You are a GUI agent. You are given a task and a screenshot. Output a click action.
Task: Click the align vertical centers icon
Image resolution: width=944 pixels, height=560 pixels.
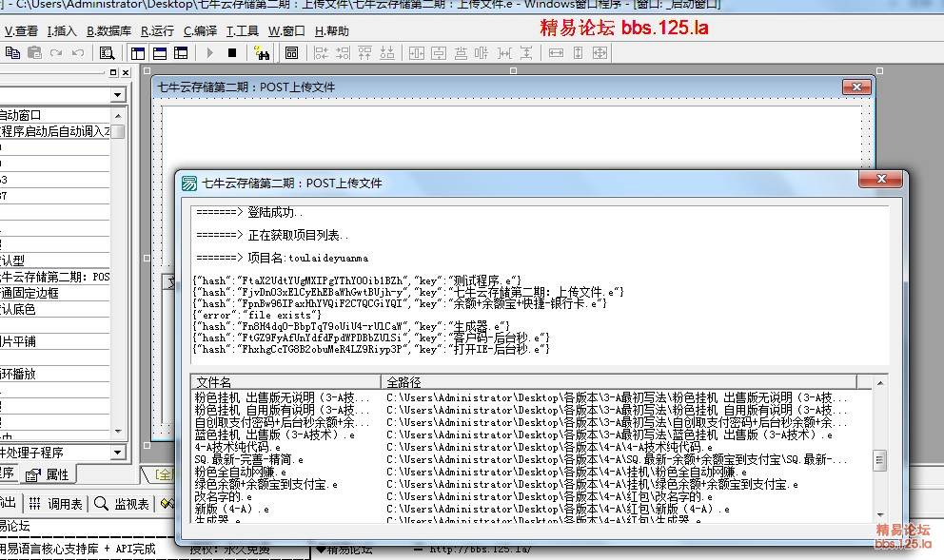(461, 53)
